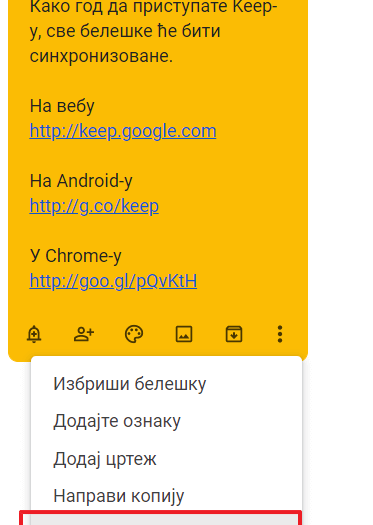Viewport: 373px width, 525px height.
Task: Click the highlighted menu item below "Направи копију"
Action: pyautogui.click(x=160, y=519)
